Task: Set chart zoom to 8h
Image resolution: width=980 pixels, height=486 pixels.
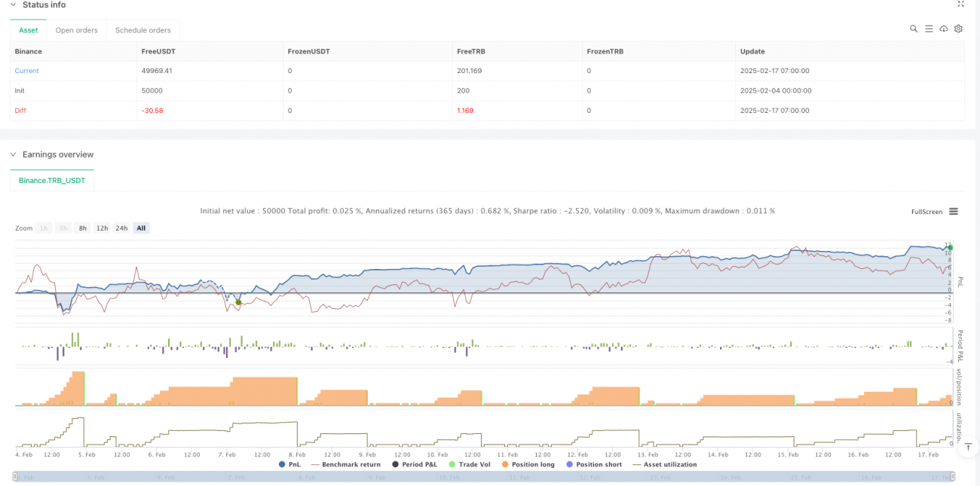Action: (82, 228)
